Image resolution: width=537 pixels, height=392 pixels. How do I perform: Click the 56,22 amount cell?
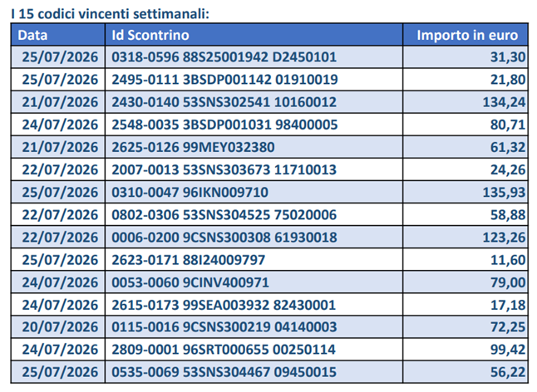(466, 372)
